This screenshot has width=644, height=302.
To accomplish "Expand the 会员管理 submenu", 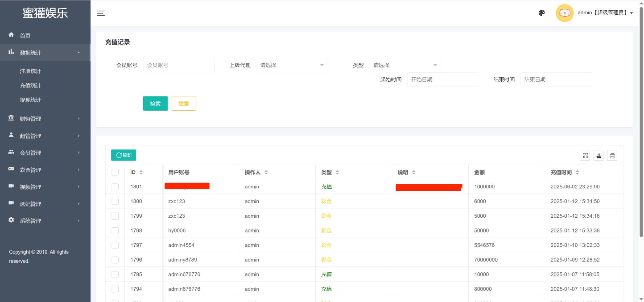I will point(30,153).
